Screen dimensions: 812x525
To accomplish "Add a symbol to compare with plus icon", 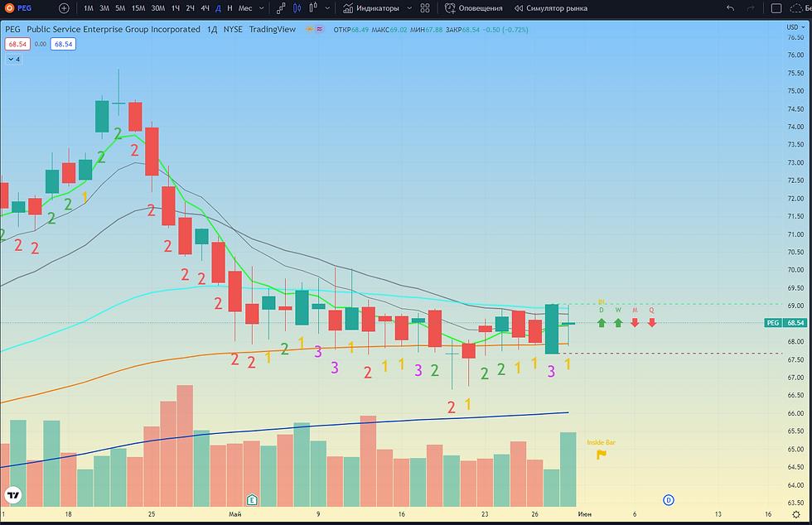I will (x=64, y=8).
